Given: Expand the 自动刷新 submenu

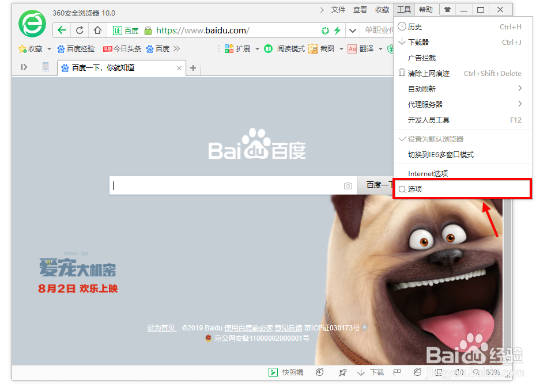Looking at the screenshot, I should click(x=463, y=89).
